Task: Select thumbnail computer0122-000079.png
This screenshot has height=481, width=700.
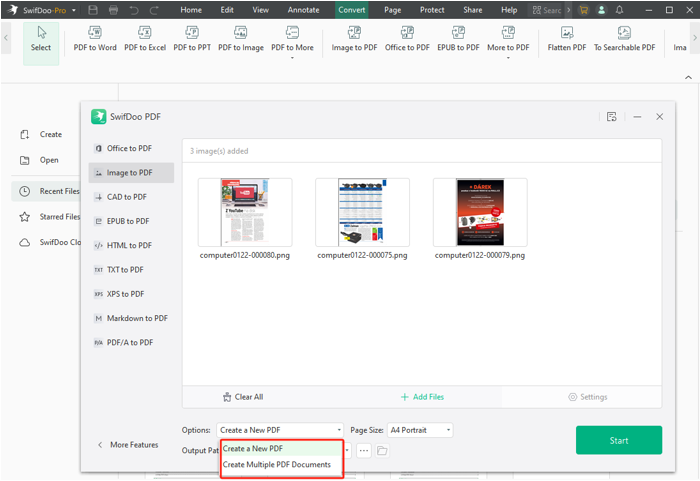Action: click(x=480, y=213)
